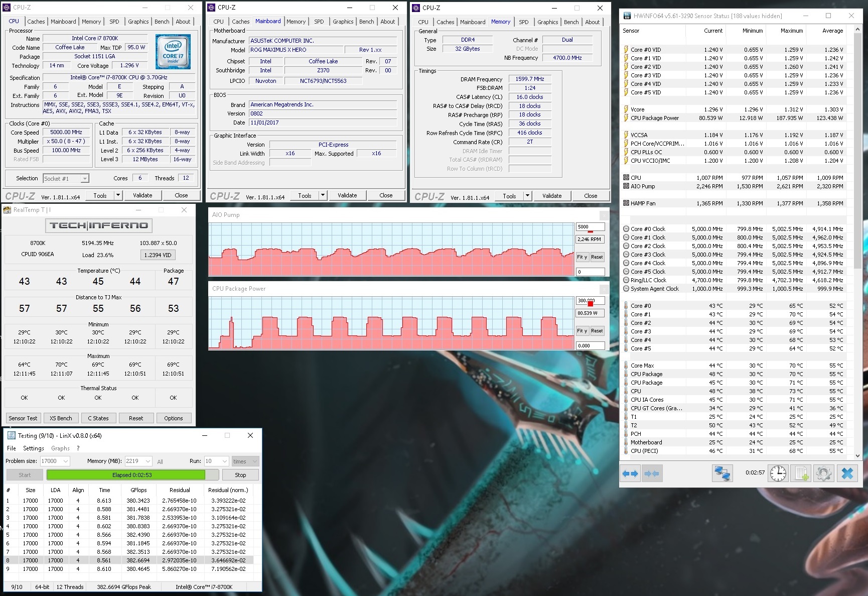This screenshot has height=596, width=868.
Task: Open RealTemp Options
Action: 174,418
